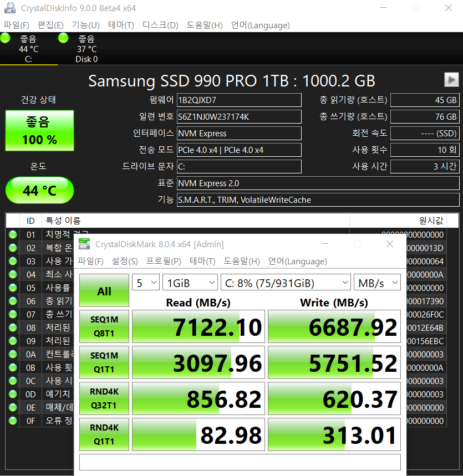Image resolution: width=463 pixels, height=476 pixels.
Task: Open 디스크(D) menu in CrystalDiskInfo
Action: pos(160,25)
